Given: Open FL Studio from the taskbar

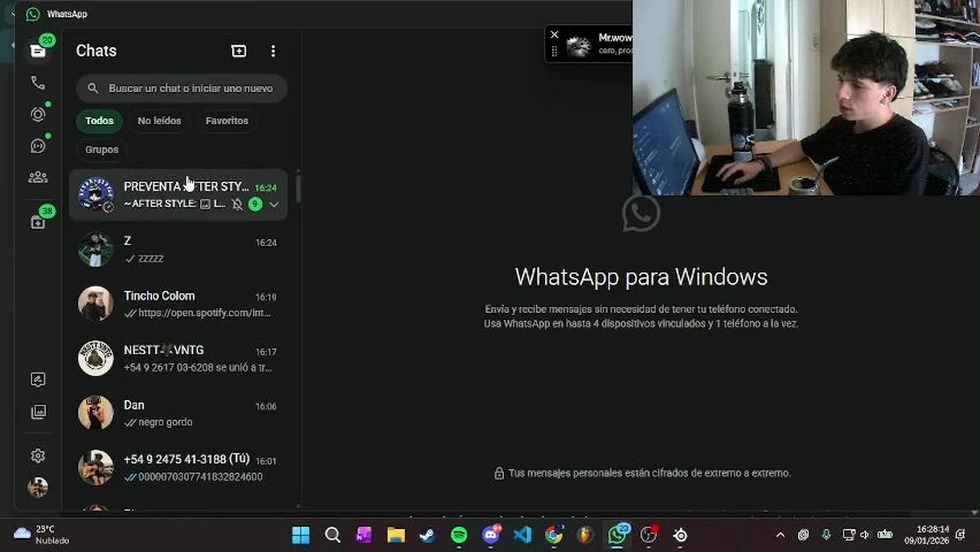Looking at the screenshot, I should (x=585, y=535).
